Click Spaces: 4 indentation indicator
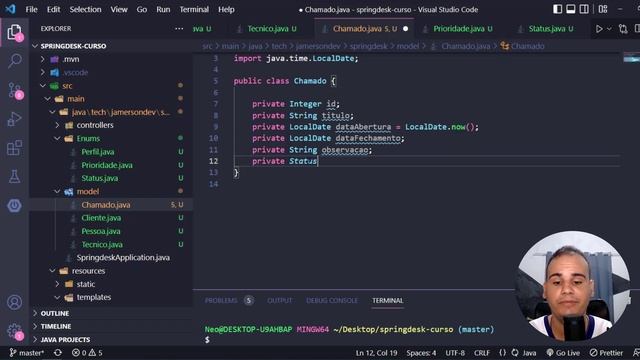 [421, 353]
